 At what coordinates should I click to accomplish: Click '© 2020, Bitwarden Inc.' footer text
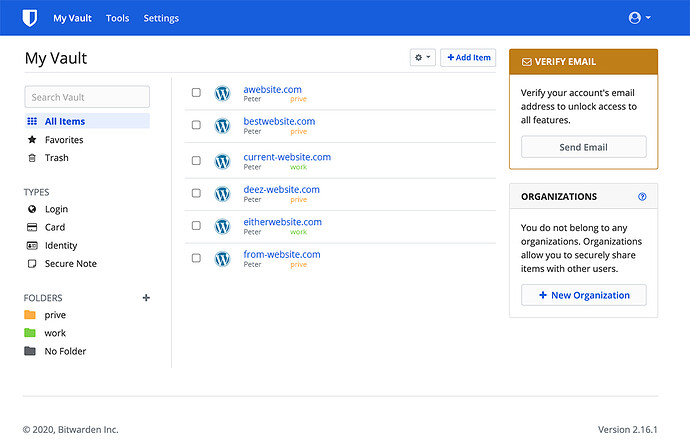(70, 430)
